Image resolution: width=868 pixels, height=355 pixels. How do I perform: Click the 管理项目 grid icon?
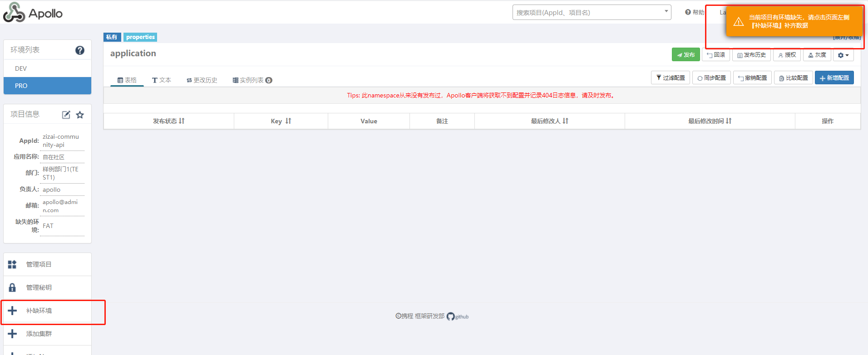tap(12, 264)
